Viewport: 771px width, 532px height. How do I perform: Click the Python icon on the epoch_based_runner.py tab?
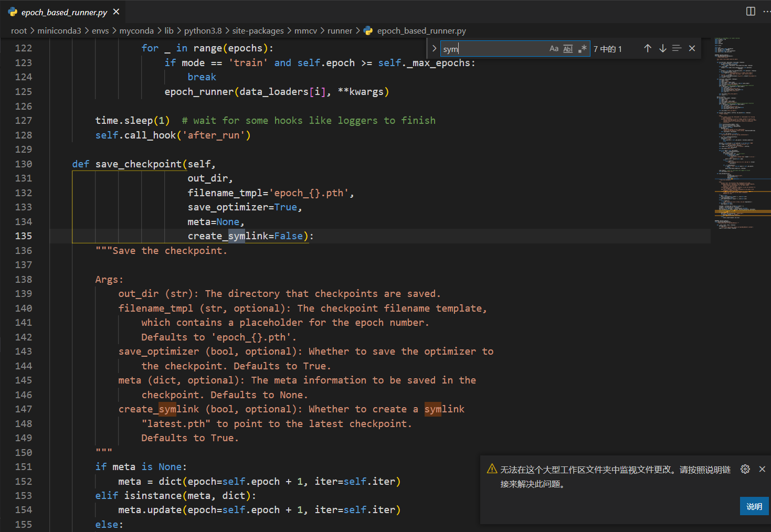click(x=13, y=12)
